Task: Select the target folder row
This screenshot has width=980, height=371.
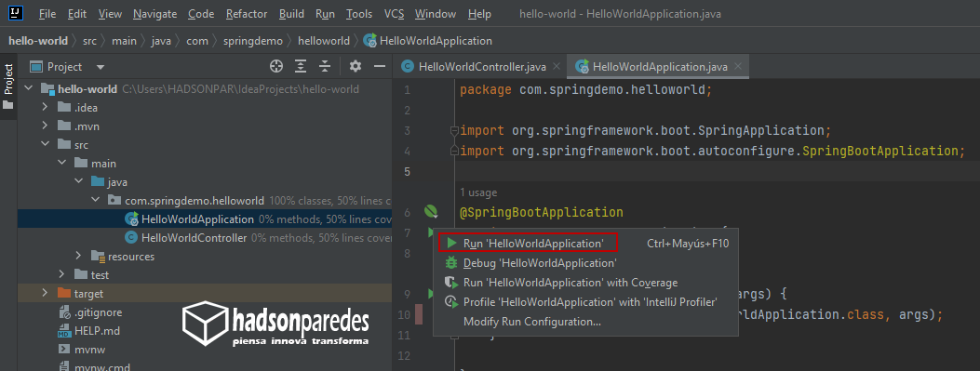Action: [x=205, y=294]
